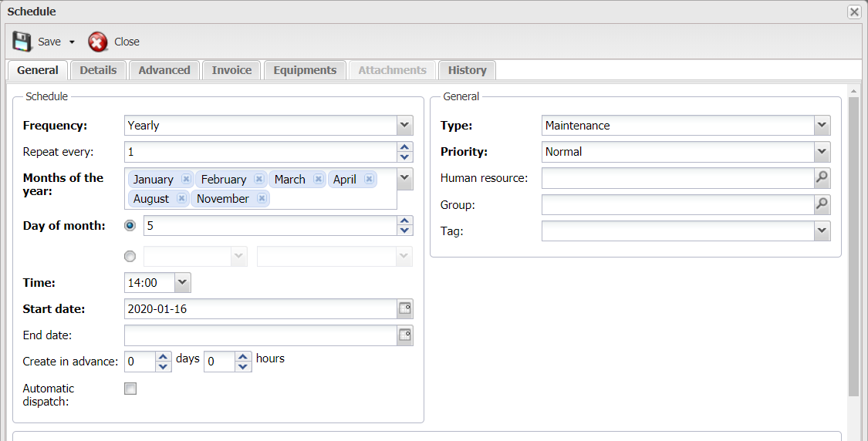Screen dimensions: 868x441
Task: Select the second empty radio option
Action: [x=130, y=257]
